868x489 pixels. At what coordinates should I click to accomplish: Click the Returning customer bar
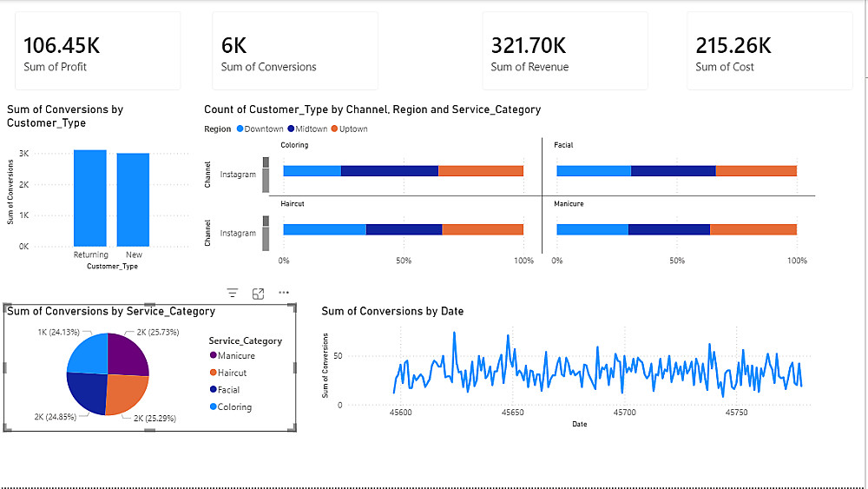(x=90, y=198)
